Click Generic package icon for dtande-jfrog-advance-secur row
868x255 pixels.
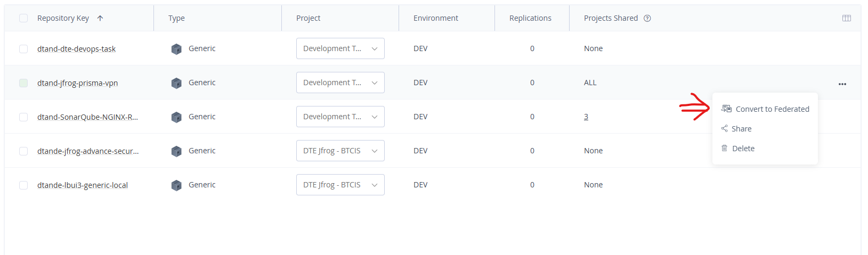176,151
